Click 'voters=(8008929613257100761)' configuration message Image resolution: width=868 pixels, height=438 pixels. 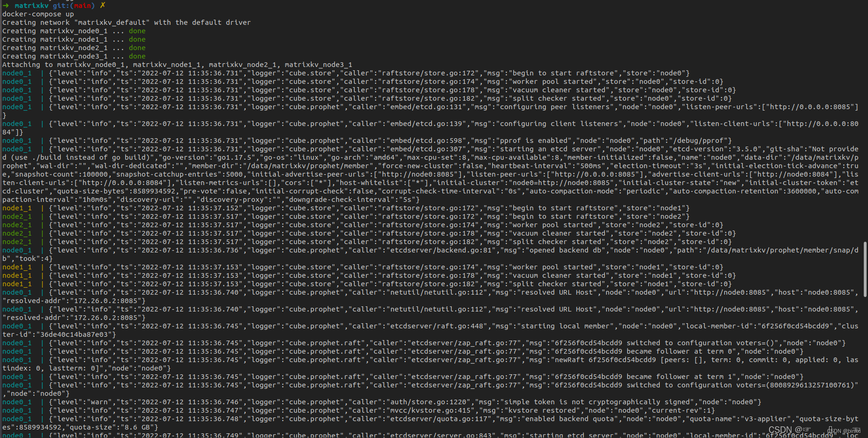pos(794,385)
